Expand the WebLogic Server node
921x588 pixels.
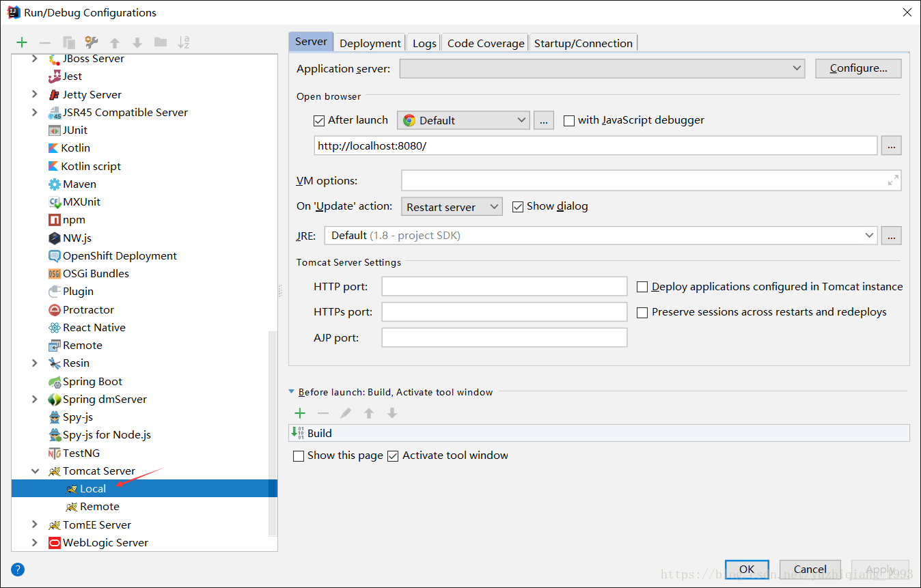(x=35, y=543)
